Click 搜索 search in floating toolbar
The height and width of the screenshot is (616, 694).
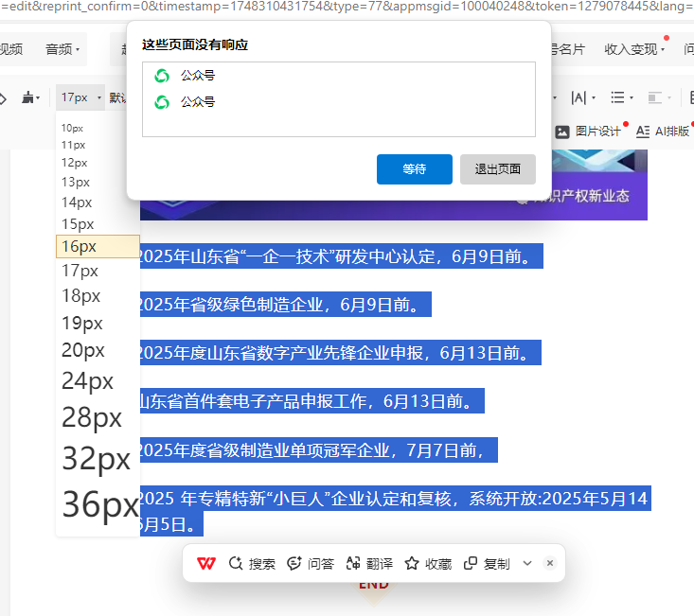click(252, 563)
